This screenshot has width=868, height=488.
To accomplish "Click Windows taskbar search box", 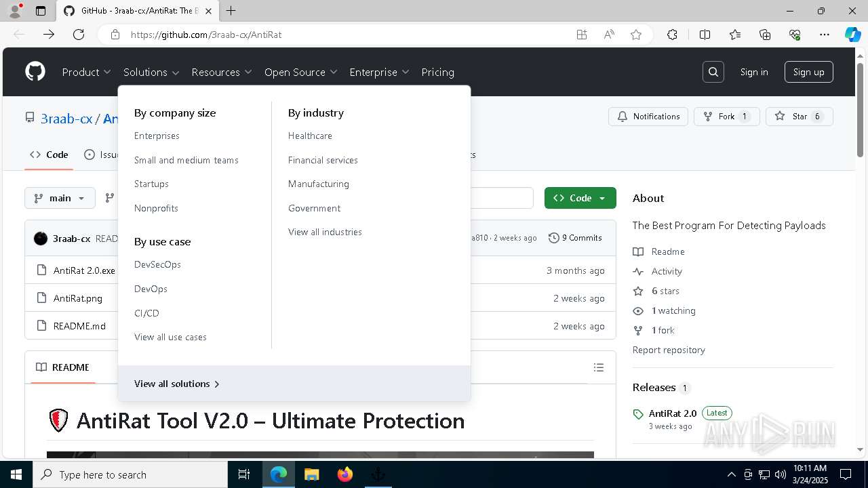I will tap(130, 474).
